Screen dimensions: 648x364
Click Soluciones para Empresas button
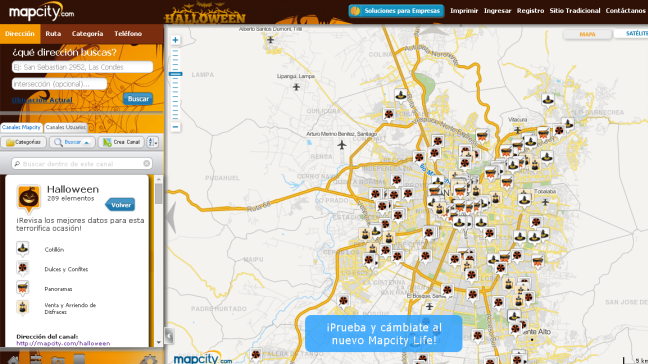(x=396, y=11)
